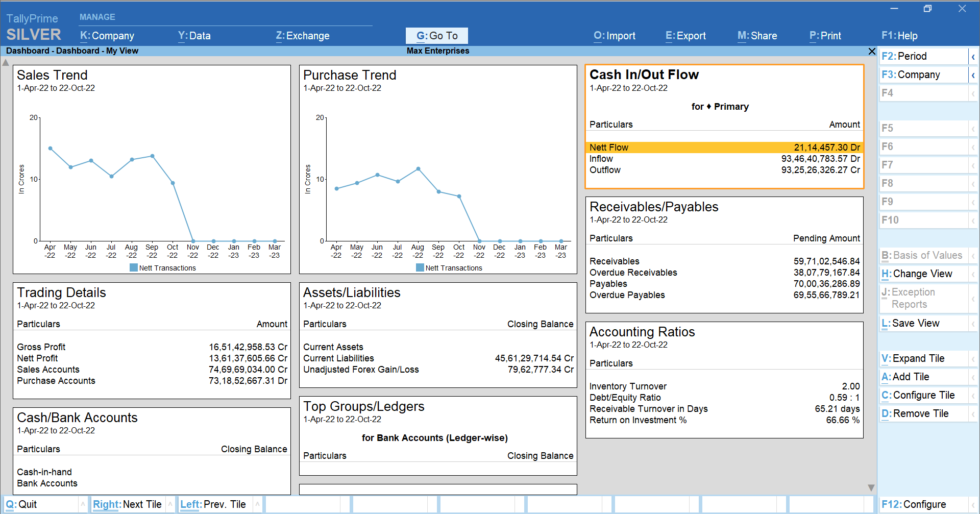
Task: Export the dashboard via E:Export
Action: point(685,36)
